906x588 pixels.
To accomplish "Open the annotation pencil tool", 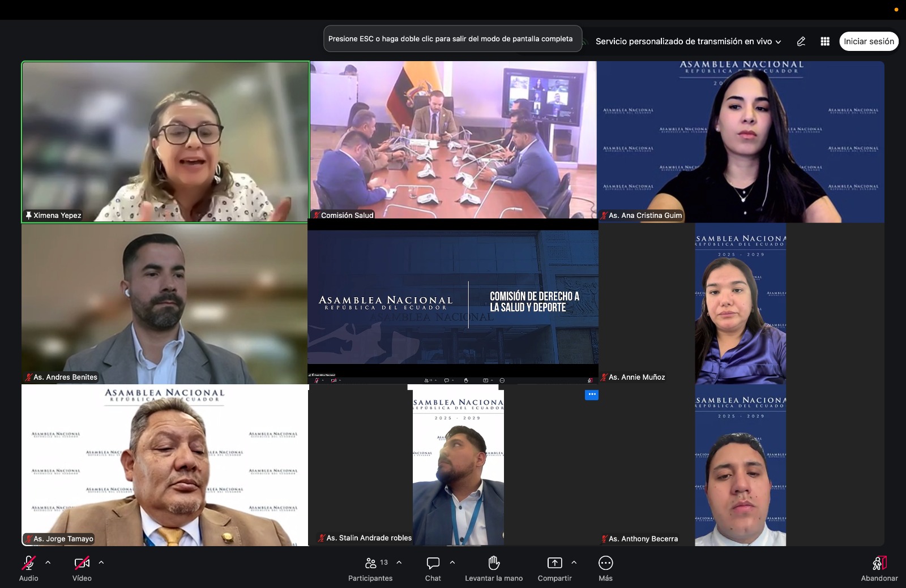I will [801, 41].
